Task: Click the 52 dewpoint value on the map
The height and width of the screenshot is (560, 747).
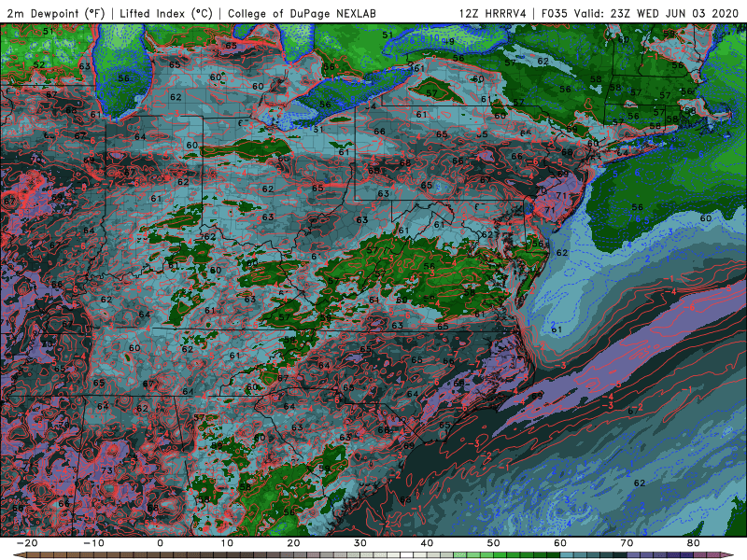Action: tap(39, 64)
